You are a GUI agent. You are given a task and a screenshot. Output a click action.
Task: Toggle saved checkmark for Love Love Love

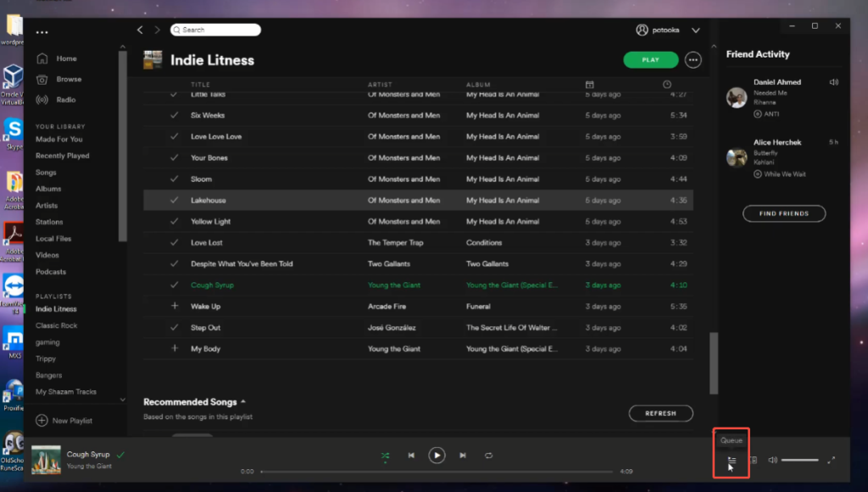[175, 136]
